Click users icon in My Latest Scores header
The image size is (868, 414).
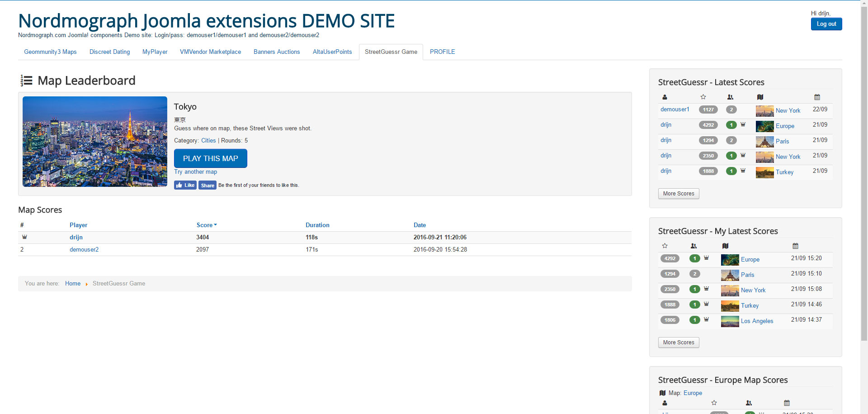693,246
